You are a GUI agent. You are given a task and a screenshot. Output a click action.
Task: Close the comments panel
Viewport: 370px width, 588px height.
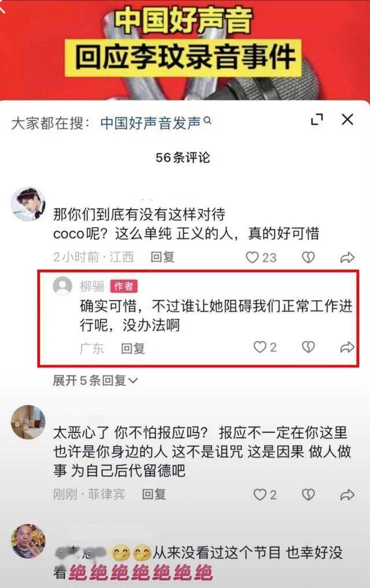click(x=347, y=120)
